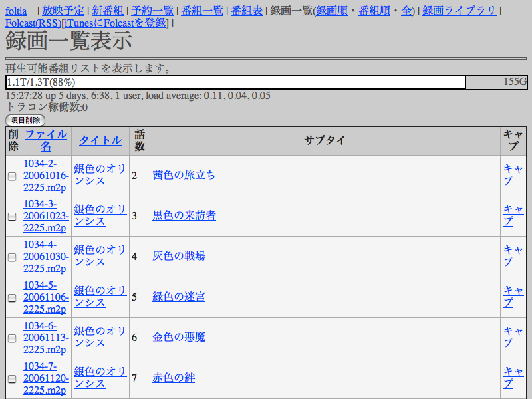This screenshot has height=399, width=532.
Task: Open the 新番組 navigation link
Action: [x=107, y=11]
